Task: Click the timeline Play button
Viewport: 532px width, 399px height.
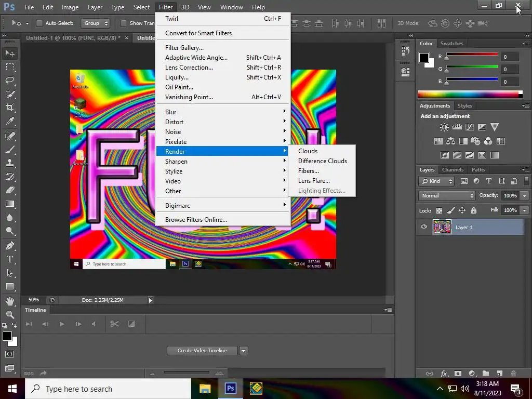Action: 62,324
